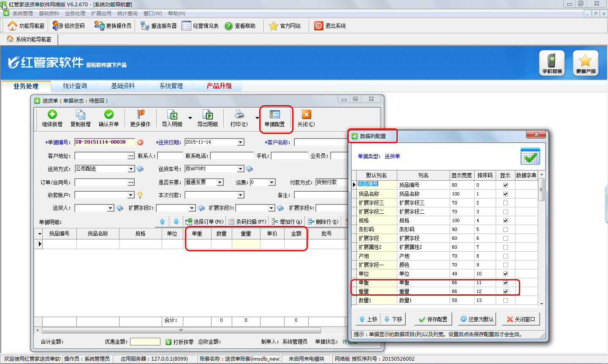Click the 复制新增 copy icon

tap(80, 114)
